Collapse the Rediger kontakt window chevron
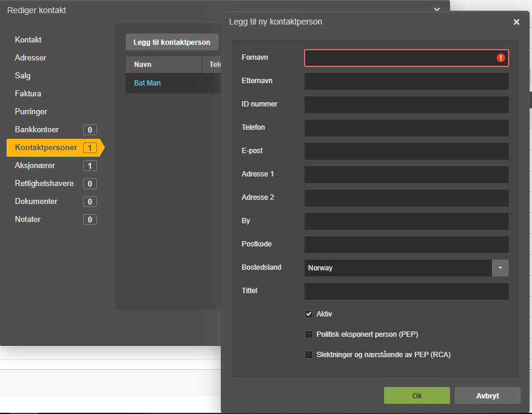Image resolution: width=532 pixels, height=414 pixels. coord(437,9)
